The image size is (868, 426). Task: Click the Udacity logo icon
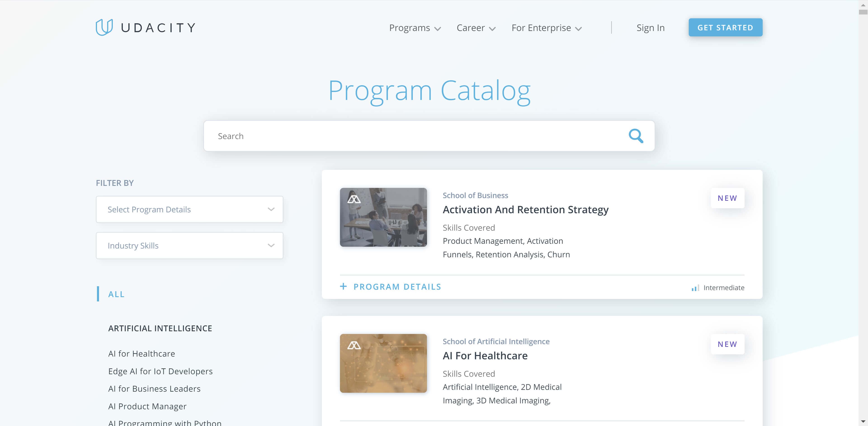click(x=102, y=27)
